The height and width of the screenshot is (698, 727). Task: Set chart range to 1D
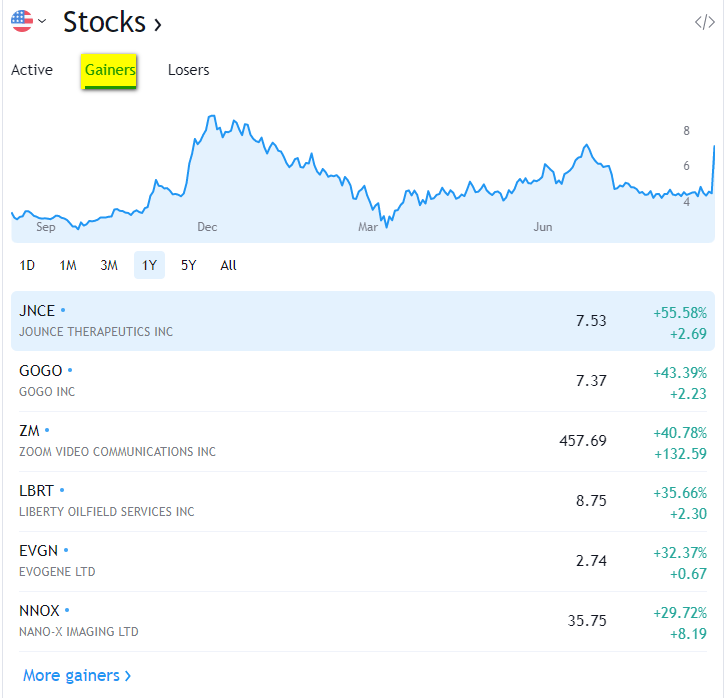coord(27,265)
